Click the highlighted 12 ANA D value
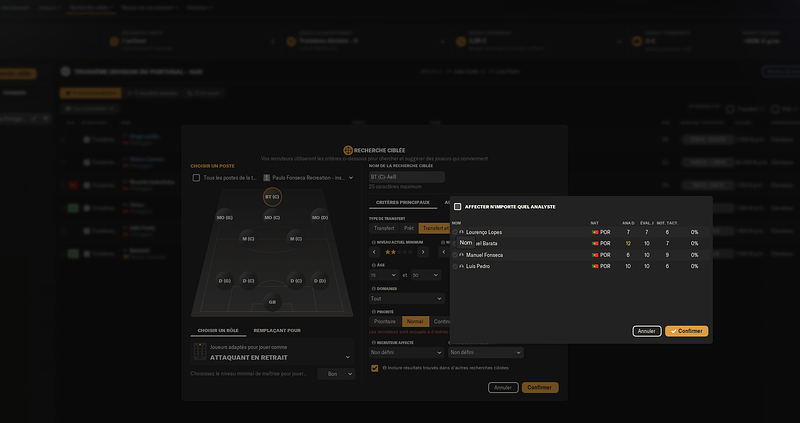Screen dimensions: 800x423 [629, 244]
